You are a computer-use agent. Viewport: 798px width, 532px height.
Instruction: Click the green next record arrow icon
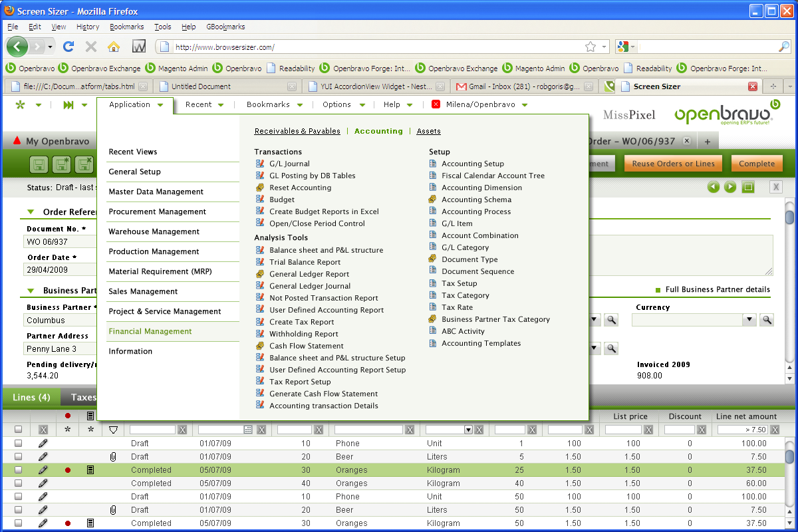[730, 187]
